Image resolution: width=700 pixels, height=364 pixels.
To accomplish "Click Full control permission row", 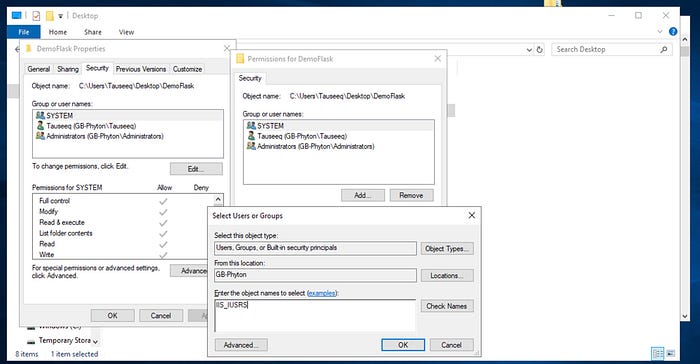I will [x=124, y=201].
